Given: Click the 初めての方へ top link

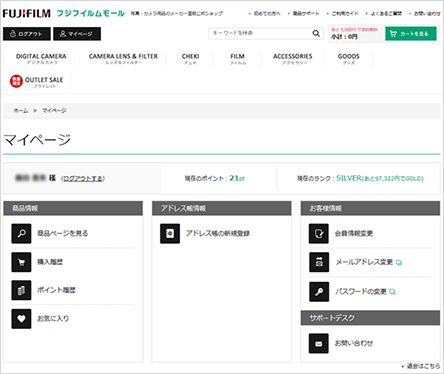Looking at the screenshot, I should pos(267,14).
